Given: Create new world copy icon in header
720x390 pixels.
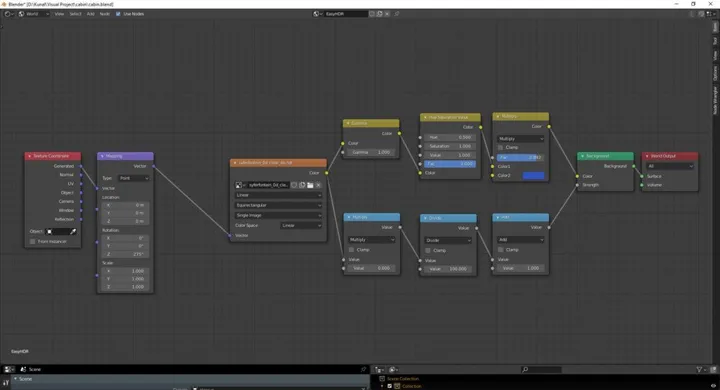Looking at the screenshot, I should pyautogui.click(x=380, y=14).
